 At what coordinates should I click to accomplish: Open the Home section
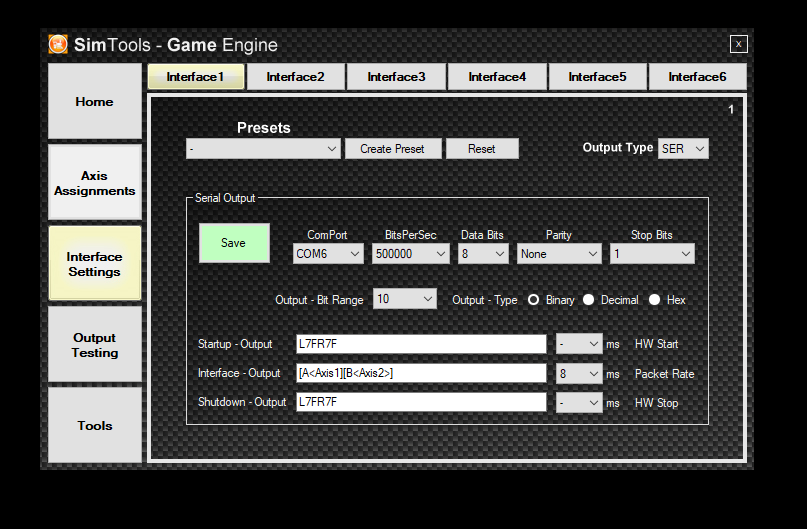click(x=95, y=101)
